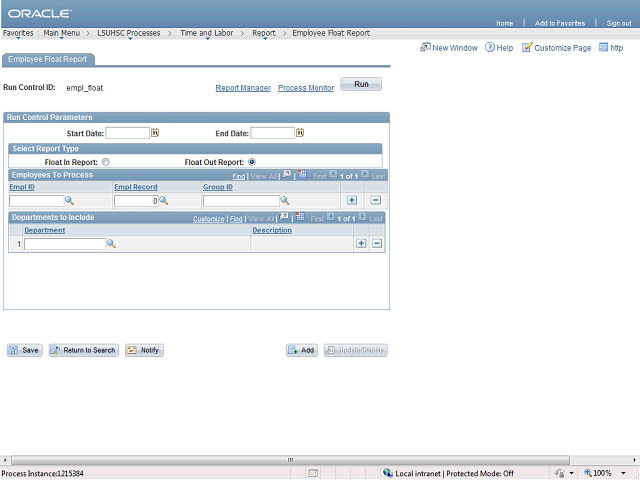The image size is (640, 480).
Task: Sort by Group ID column header
Action: pos(218,187)
